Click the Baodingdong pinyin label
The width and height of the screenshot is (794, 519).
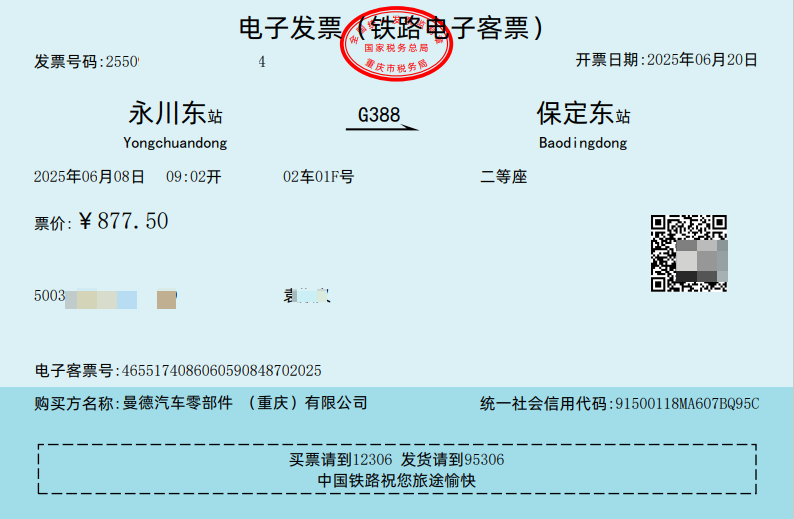pyautogui.click(x=583, y=143)
